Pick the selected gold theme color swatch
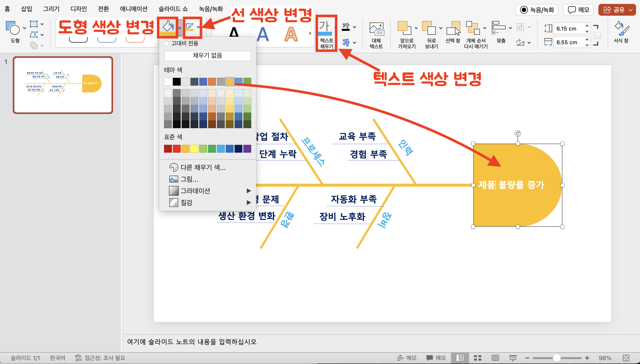640x364 pixels. coord(229,81)
